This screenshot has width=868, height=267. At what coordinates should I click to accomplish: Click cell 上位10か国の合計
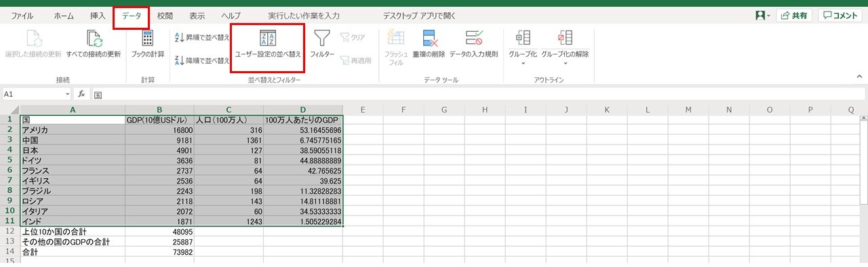73,231
